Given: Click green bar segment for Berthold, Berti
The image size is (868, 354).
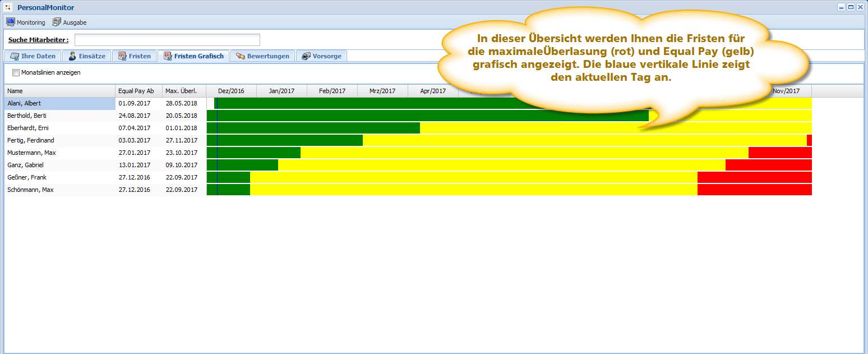Looking at the screenshot, I should click(x=426, y=116).
